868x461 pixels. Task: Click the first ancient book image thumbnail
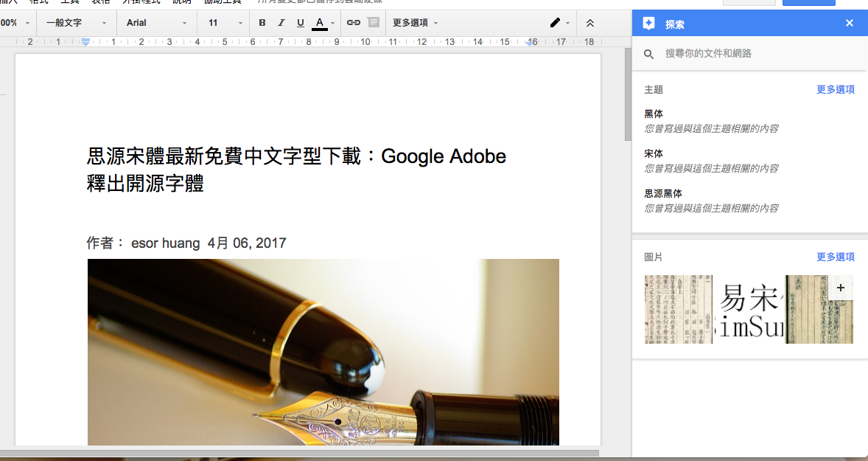pos(678,309)
